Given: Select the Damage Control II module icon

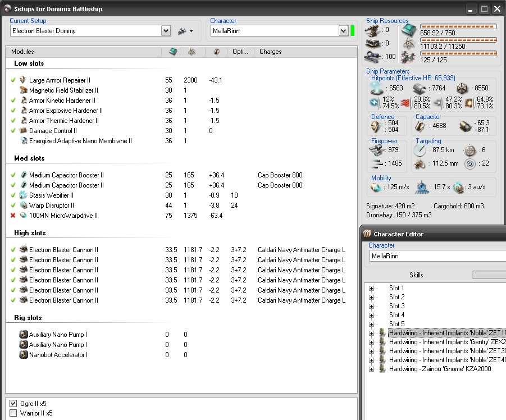Looking at the screenshot, I should click(x=24, y=131).
